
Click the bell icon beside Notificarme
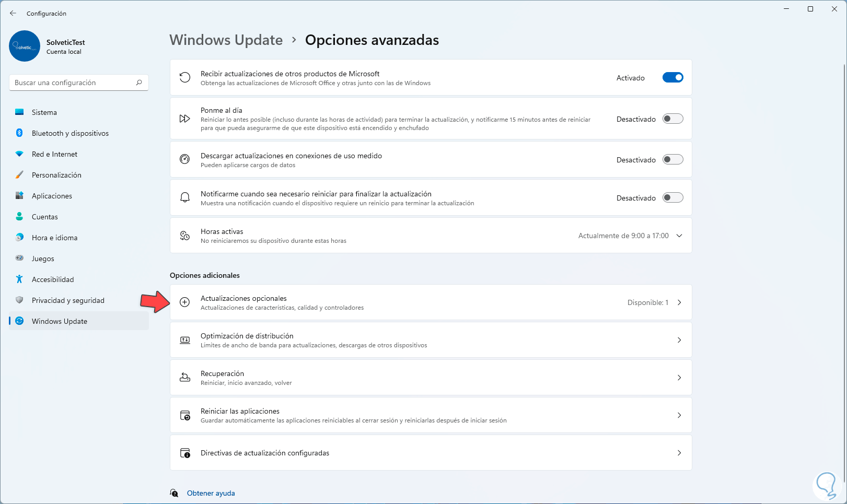[184, 197]
